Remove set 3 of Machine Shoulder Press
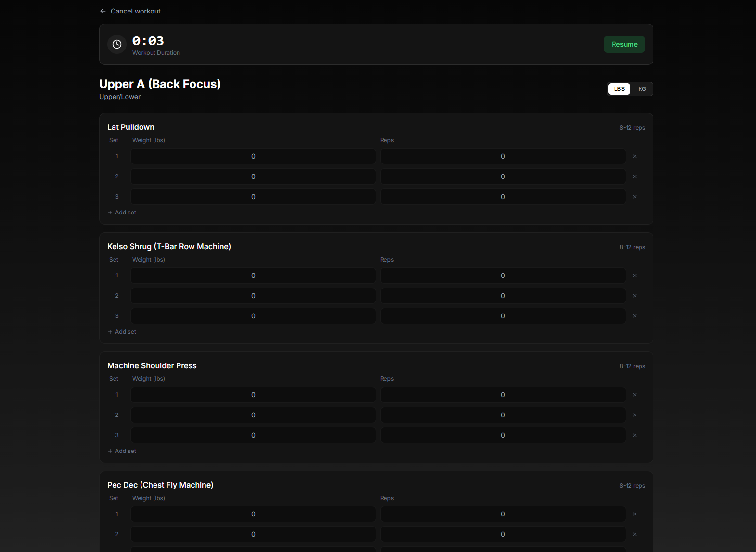This screenshot has height=552, width=756. point(635,435)
